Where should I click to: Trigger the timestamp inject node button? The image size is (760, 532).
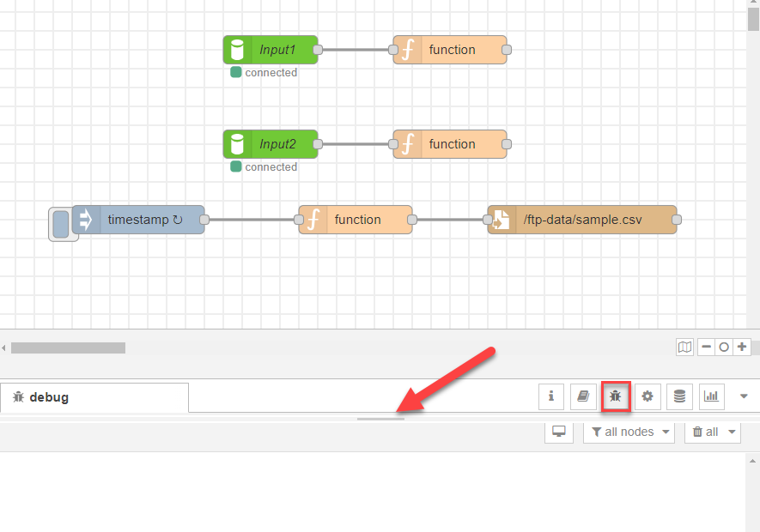62,219
